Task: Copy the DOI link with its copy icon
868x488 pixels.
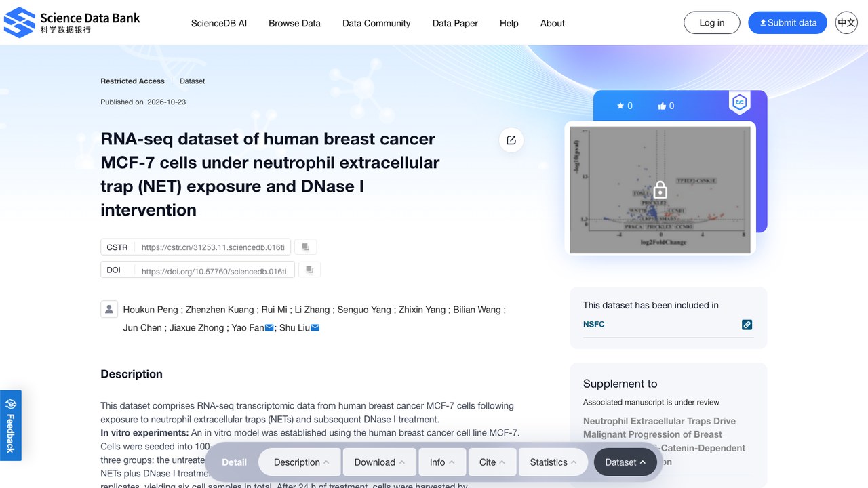Action: (x=310, y=270)
